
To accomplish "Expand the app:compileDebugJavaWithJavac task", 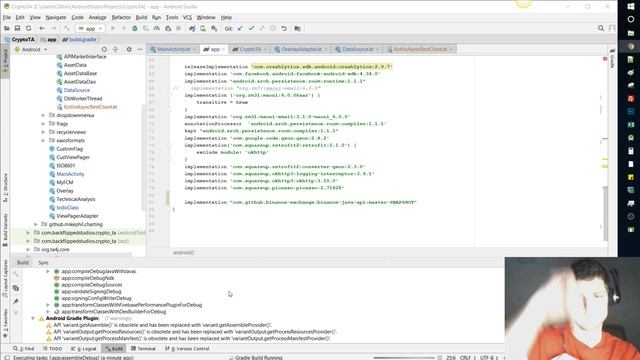I will [48, 271].
